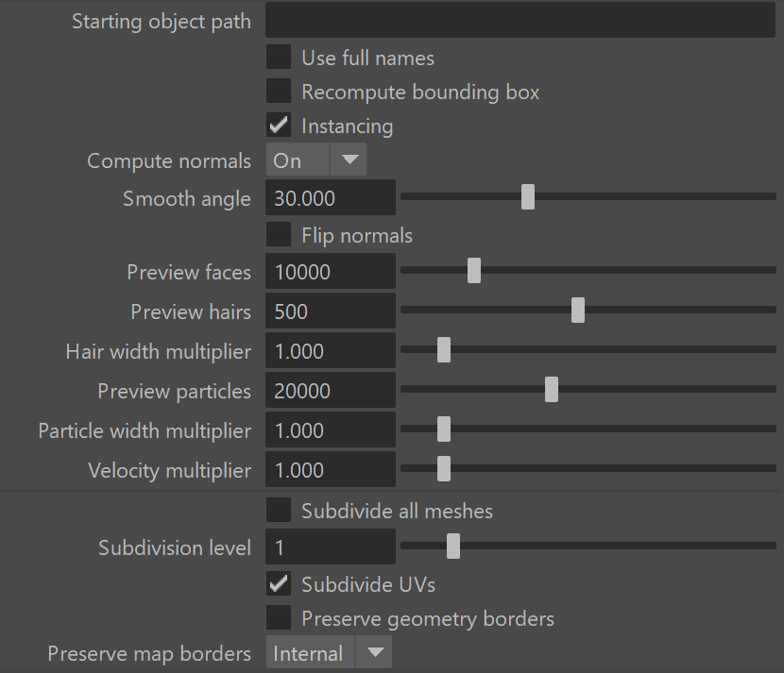This screenshot has height=673, width=784.
Task: Click the Subdivision level slider handle
Action: (x=453, y=547)
